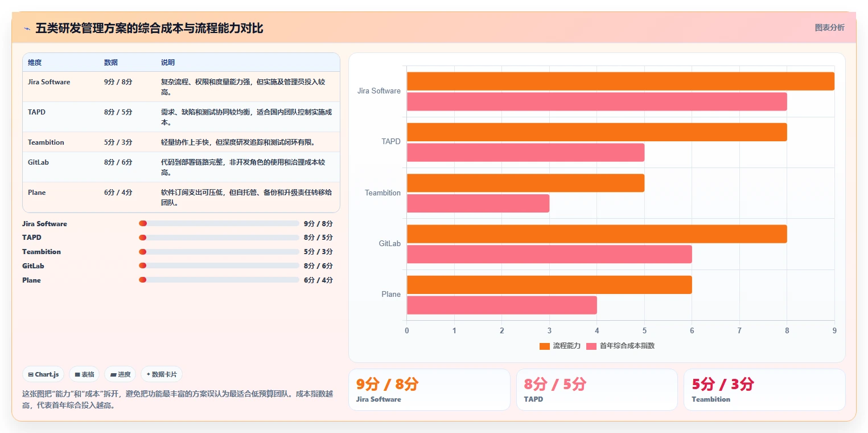Screen dimensions: 868x433
Task: Click Teambition table row name
Action: click(46, 142)
